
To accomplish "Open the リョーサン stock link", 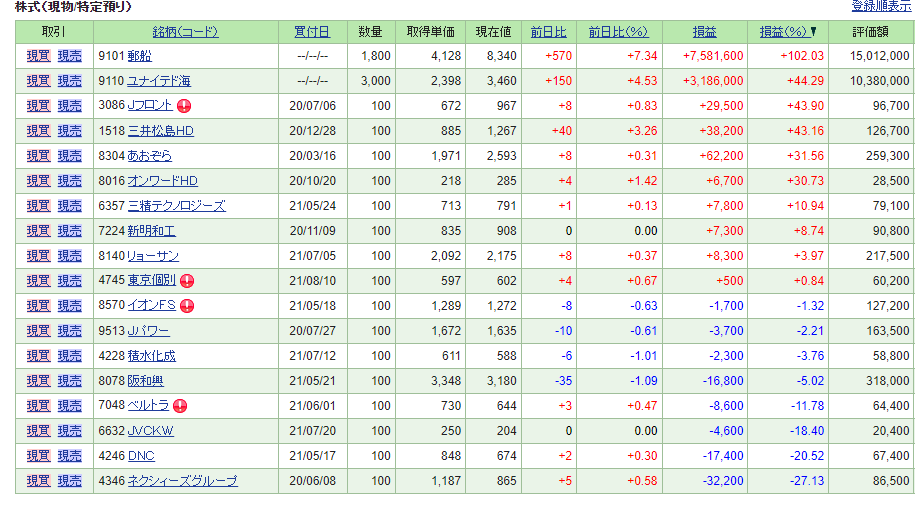I will (x=153, y=256).
